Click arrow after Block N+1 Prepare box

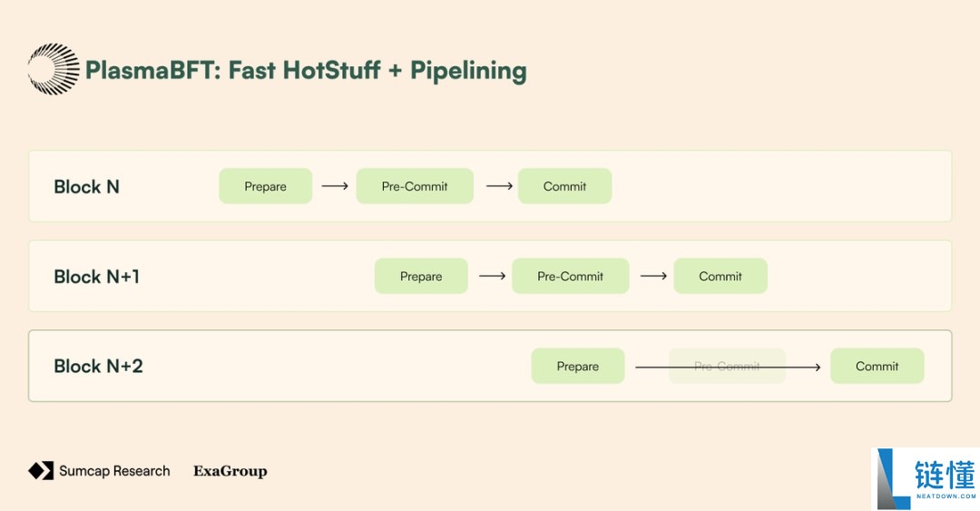492,276
